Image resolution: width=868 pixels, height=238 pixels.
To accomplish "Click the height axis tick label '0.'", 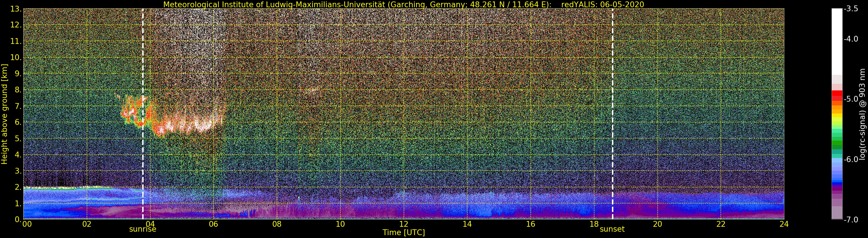I will (18, 220).
